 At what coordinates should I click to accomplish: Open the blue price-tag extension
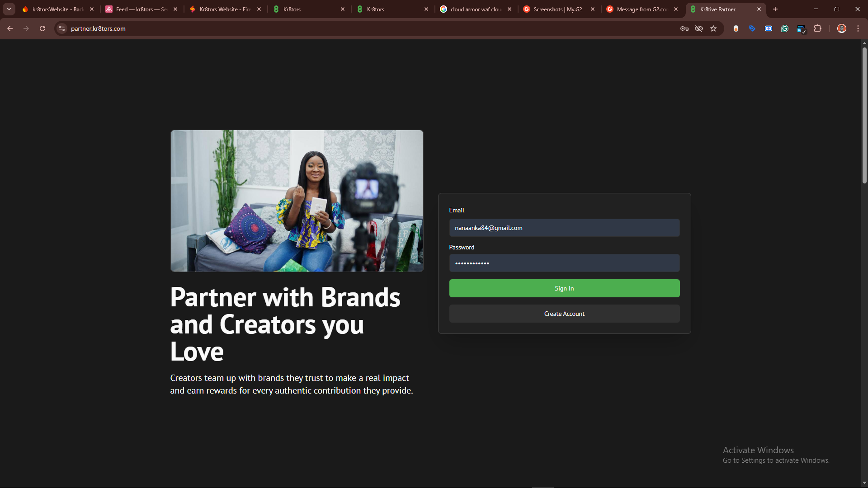[x=752, y=28]
